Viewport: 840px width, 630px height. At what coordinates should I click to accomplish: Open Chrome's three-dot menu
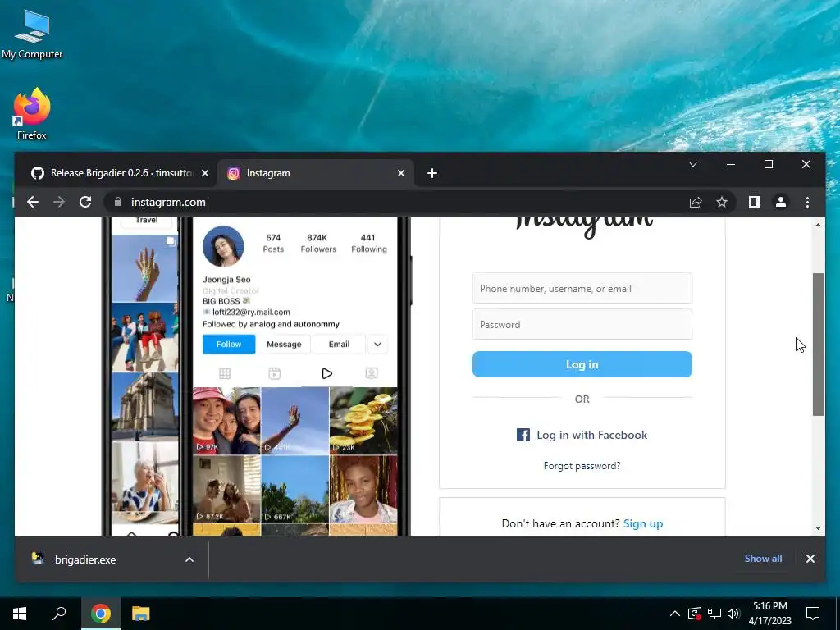pos(807,202)
